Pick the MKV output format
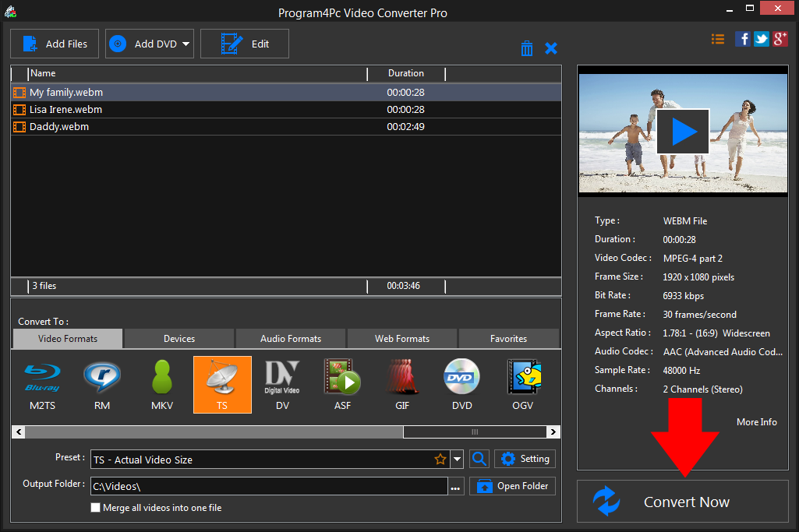Screen dimensions: 799x532 pyautogui.click(x=162, y=384)
